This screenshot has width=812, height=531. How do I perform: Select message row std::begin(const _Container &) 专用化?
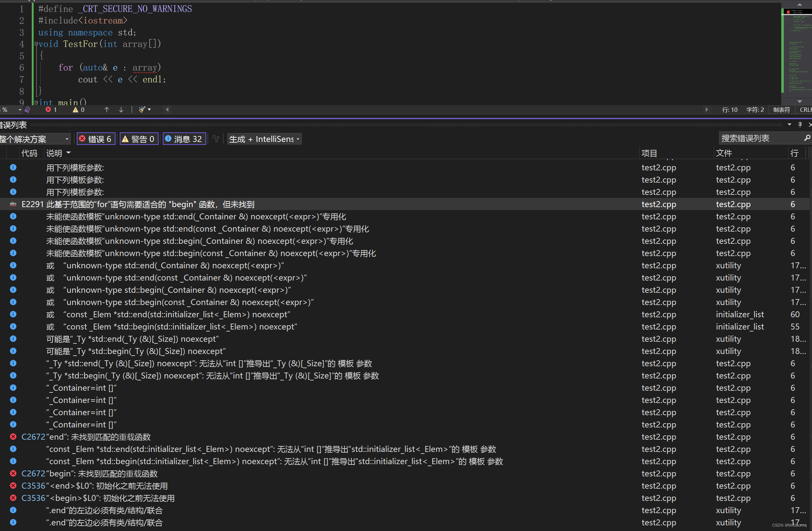point(405,253)
